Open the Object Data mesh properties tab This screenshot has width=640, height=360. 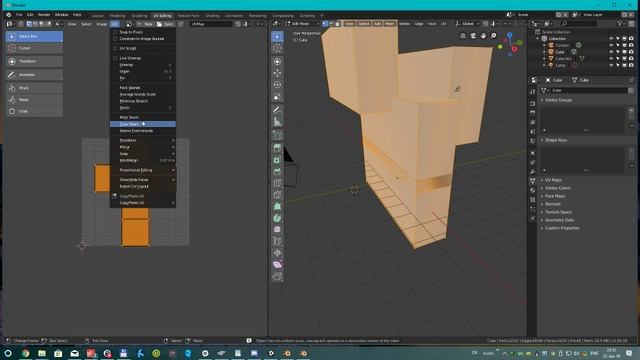pyautogui.click(x=533, y=181)
